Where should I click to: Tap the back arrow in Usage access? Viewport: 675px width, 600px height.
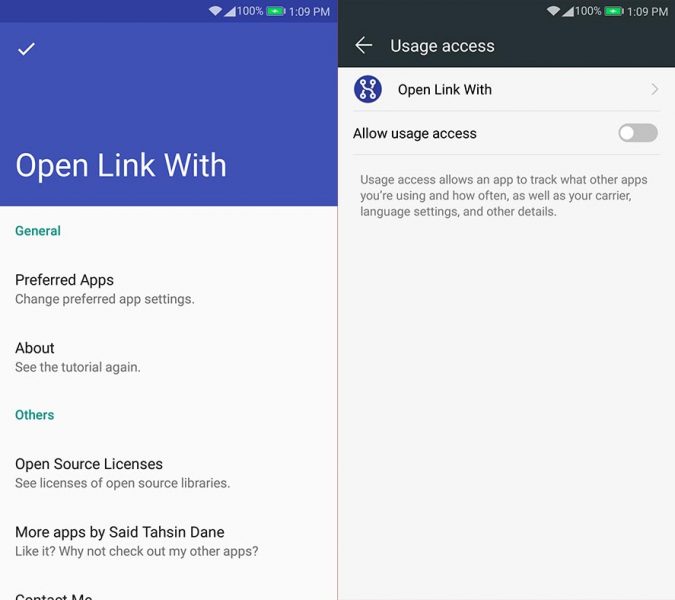[364, 45]
